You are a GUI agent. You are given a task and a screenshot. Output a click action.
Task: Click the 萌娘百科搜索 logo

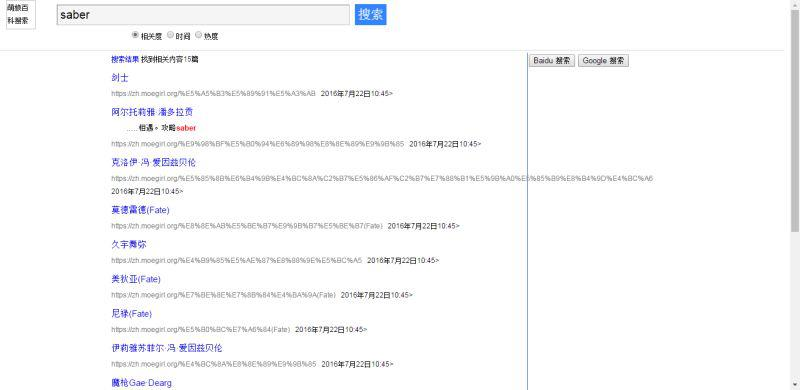pos(21,15)
